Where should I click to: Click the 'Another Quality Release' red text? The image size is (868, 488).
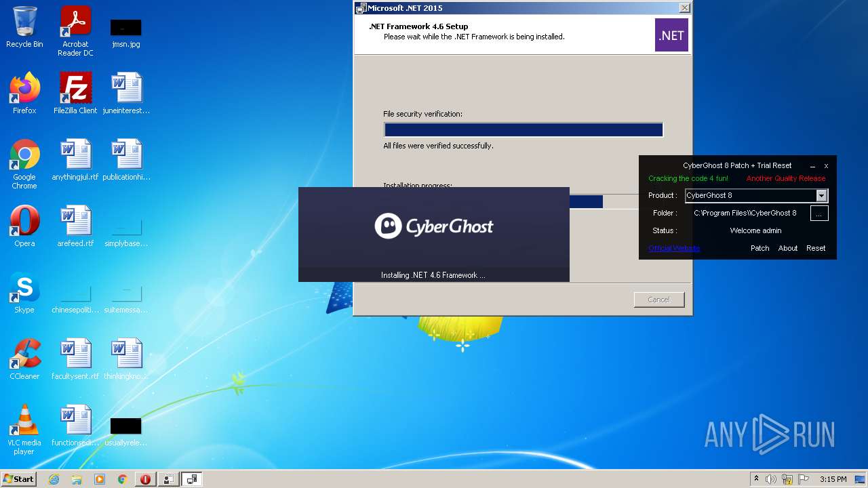pos(786,178)
